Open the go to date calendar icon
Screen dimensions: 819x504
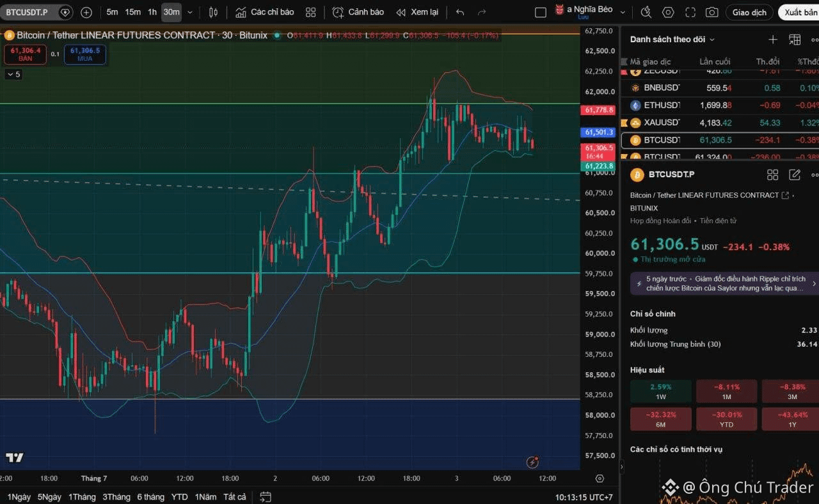pos(266,497)
